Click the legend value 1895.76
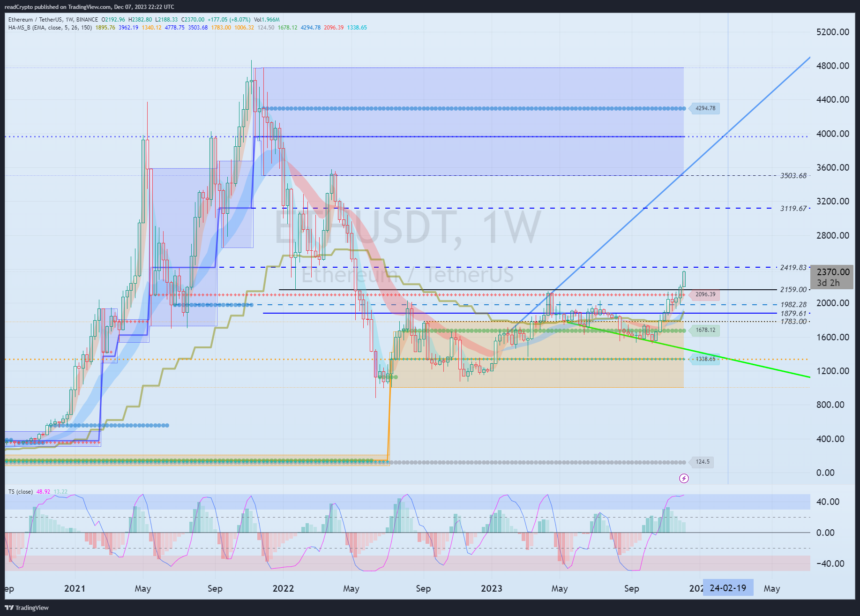The height and width of the screenshot is (616, 860). point(105,28)
